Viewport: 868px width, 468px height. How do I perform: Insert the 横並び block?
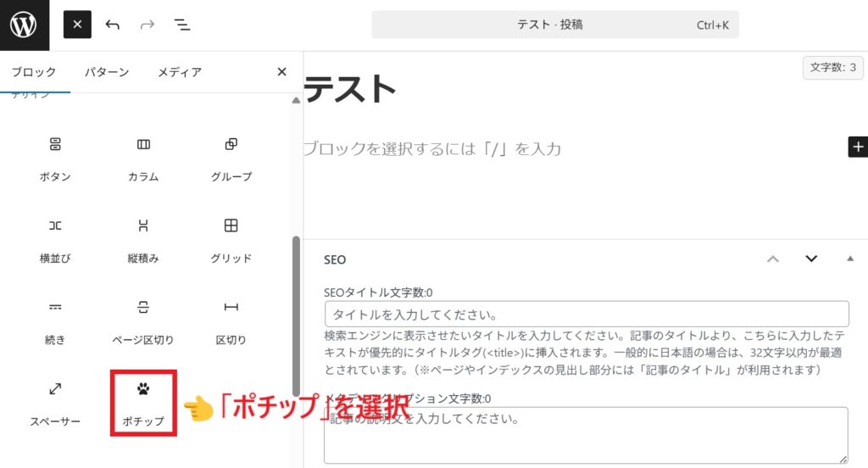click(55, 241)
